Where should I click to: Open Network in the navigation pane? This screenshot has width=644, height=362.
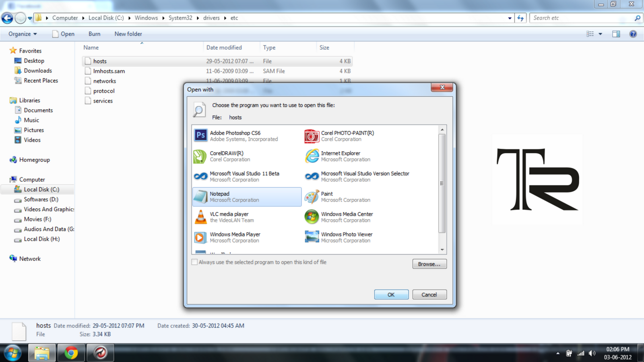(x=30, y=259)
